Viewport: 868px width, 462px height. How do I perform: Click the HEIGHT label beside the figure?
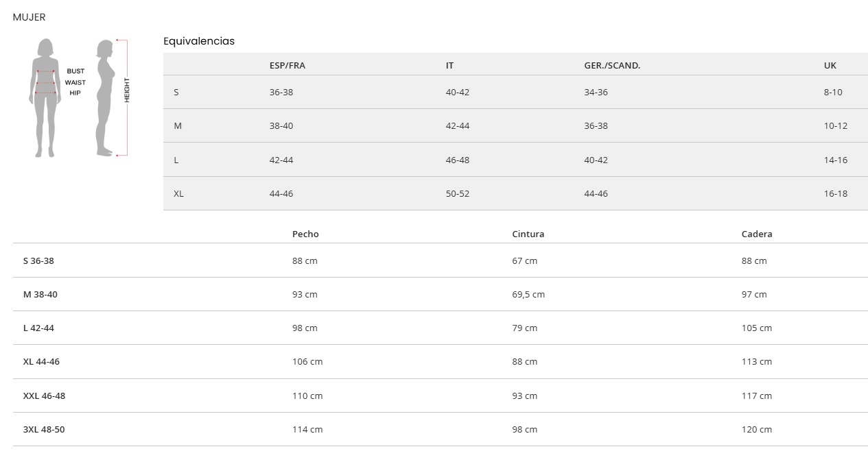click(127, 90)
